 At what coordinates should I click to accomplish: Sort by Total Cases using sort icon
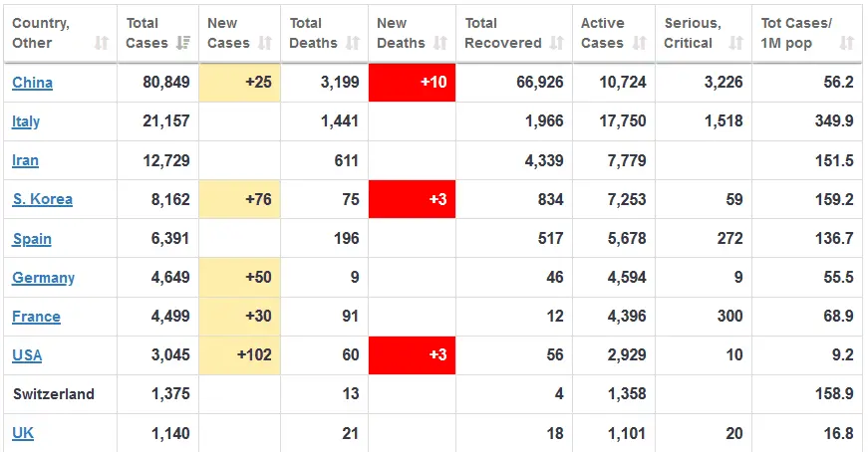click(182, 43)
